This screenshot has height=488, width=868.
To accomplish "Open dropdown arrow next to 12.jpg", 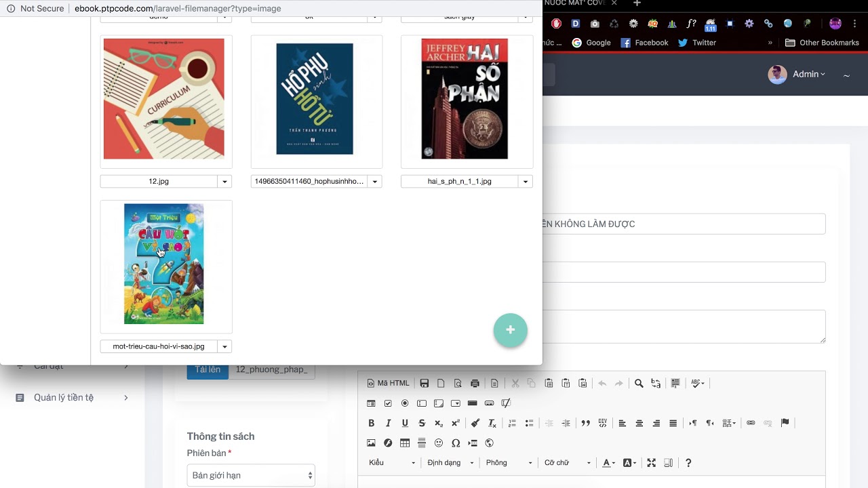I will tap(225, 182).
